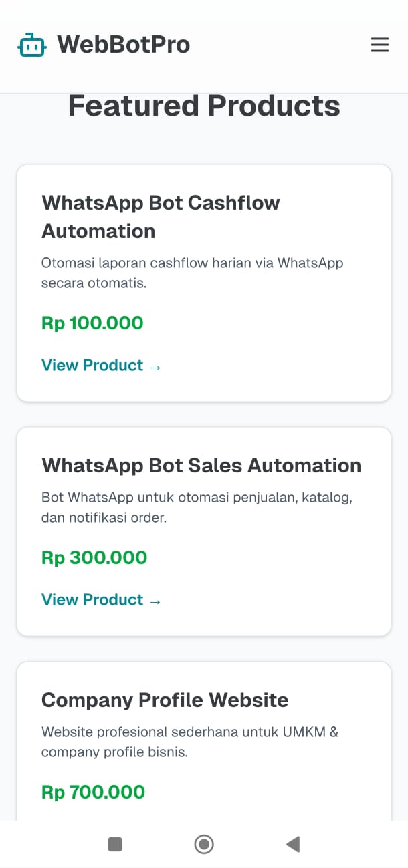Image resolution: width=408 pixels, height=868 pixels.
Task: Open Android recent apps square button
Action: 115,844
